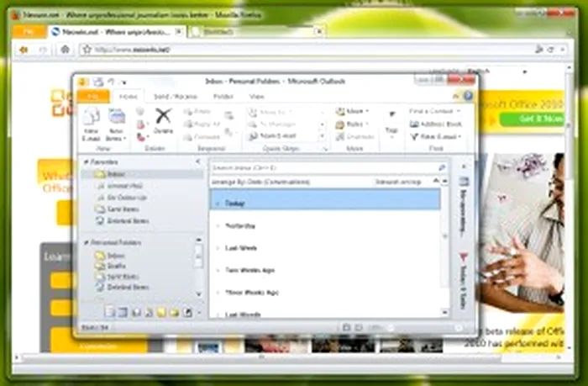588x386 pixels.
Task: Click the Arrange By Date header
Action: tap(261, 182)
